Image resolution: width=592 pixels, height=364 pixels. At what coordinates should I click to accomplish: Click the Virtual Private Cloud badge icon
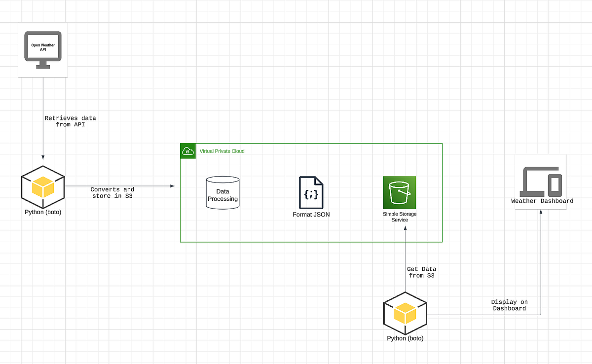(x=188, y=151)
